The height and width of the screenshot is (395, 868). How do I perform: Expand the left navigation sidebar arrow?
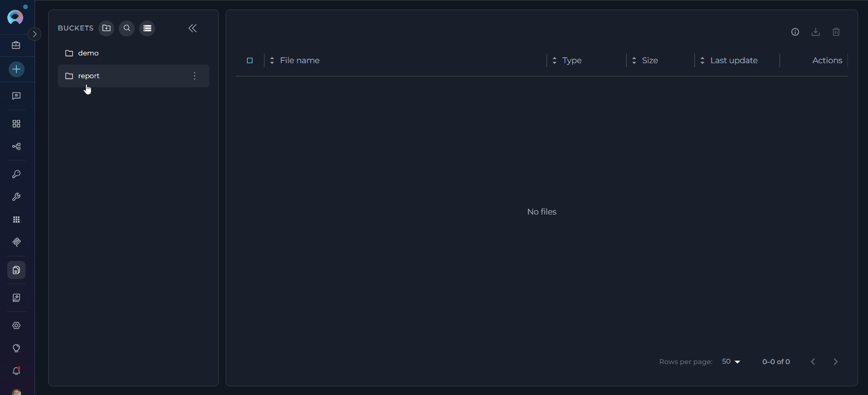[x=35, y=34]
